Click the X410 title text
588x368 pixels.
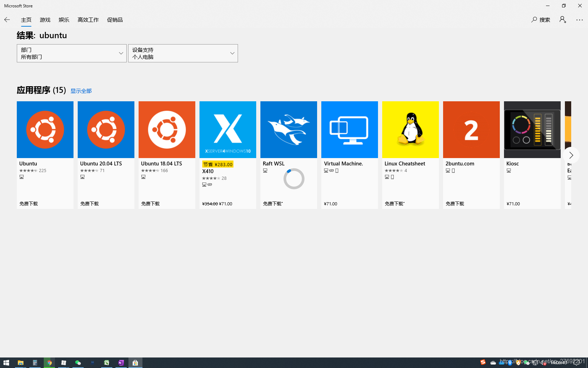point(208,171)
